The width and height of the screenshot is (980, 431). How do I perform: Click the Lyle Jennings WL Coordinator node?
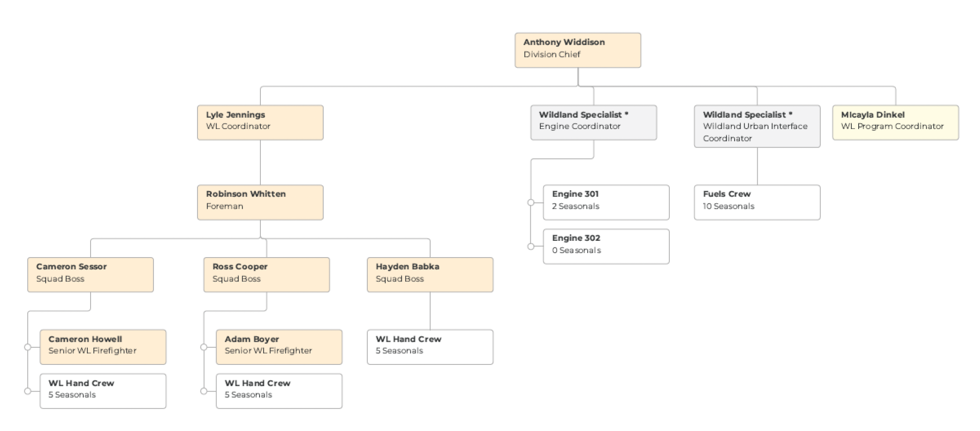pos(260,123)
